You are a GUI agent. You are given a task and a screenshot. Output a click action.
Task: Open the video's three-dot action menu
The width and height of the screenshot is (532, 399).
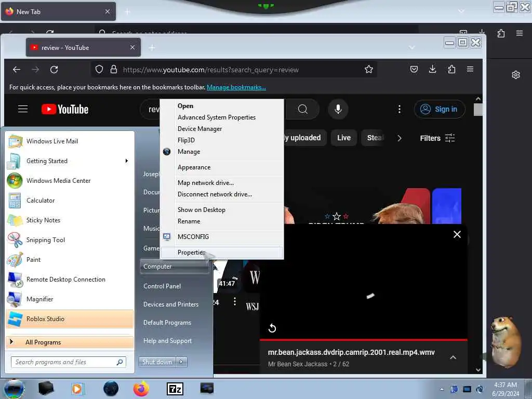click(235, 301)
